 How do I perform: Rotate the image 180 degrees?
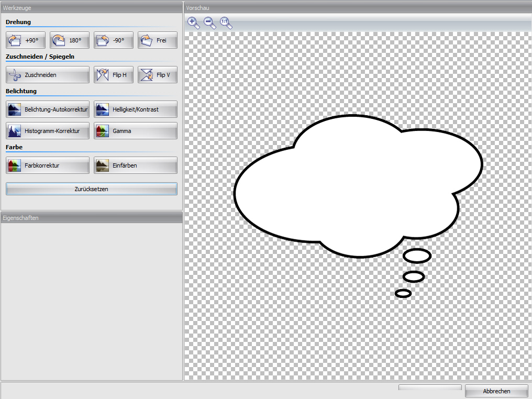tap(70, 40)
